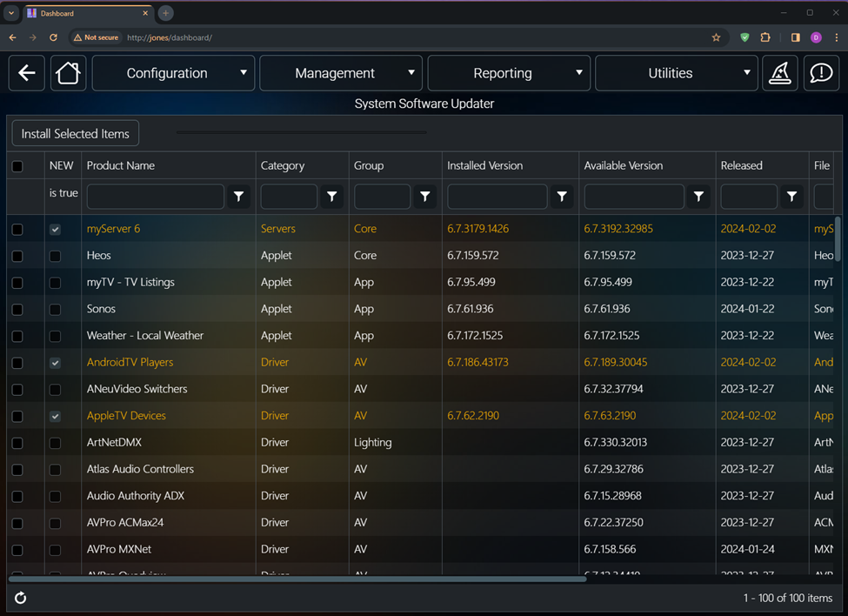Click the horizontal scrollbar under the table
Image resolution: width=848 pixels, height=616 pixels.
297,579
